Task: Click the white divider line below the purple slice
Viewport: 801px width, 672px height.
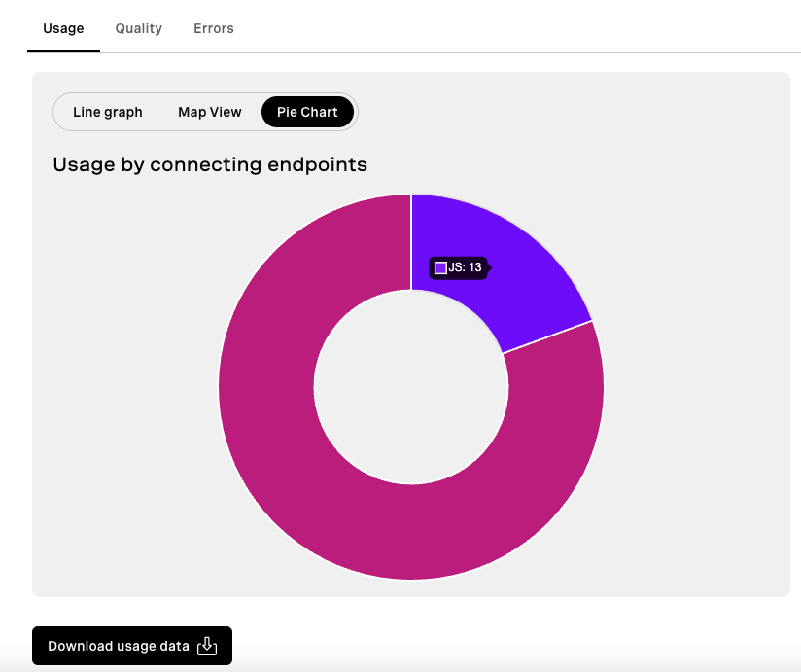Action: [x=547, y=337]
